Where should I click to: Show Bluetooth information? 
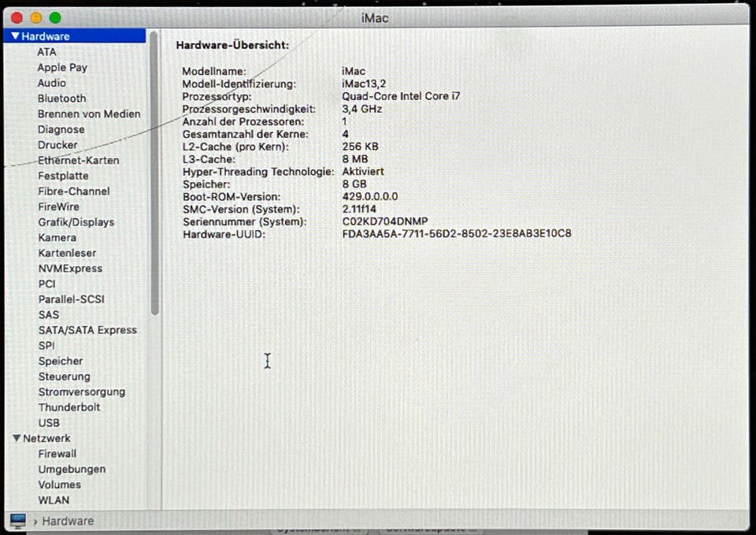coord(61,98)
